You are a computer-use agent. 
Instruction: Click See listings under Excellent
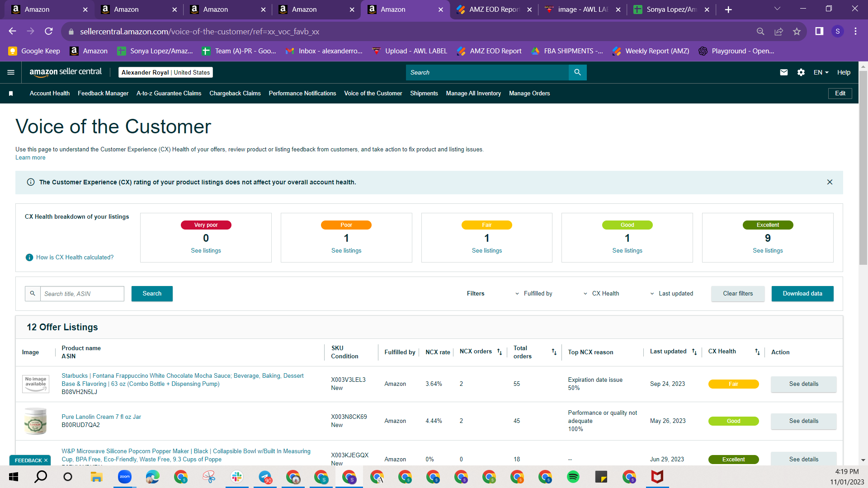point(768,251)
